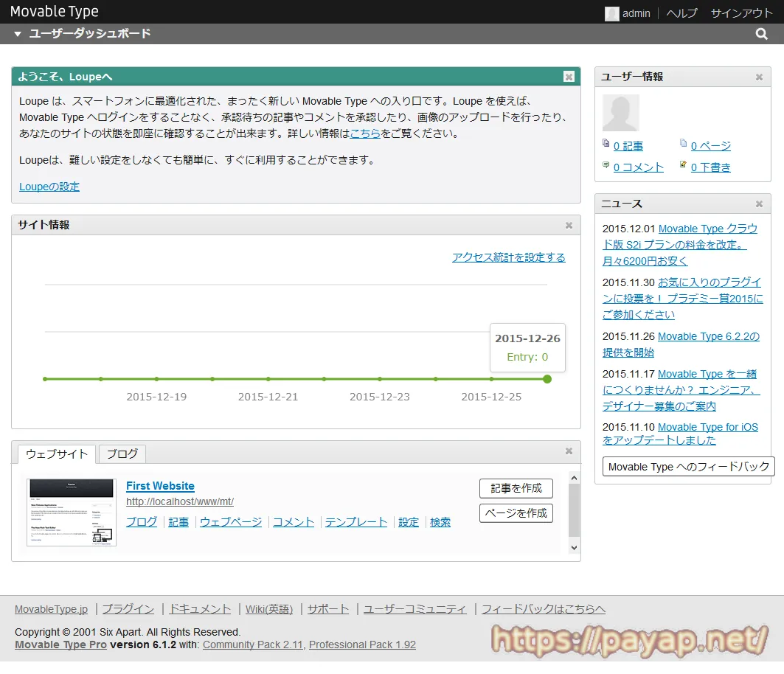Open アクセス統計を設定する link
The width and height of the screenshot is (784, 674).
[508, 257]
